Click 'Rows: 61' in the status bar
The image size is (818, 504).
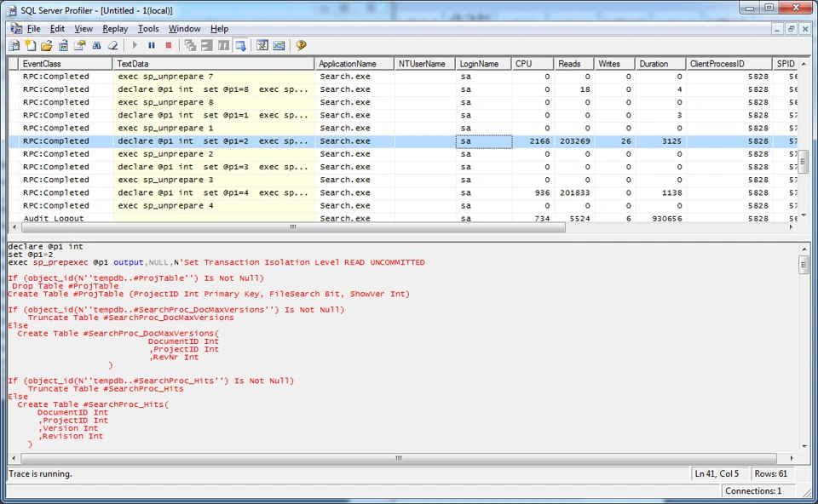(770, 473)
